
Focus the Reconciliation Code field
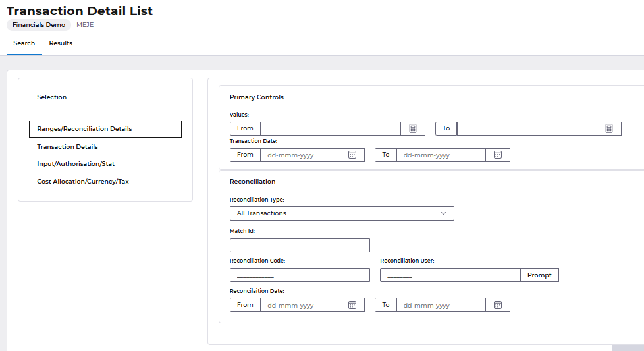tap(300, 275)
